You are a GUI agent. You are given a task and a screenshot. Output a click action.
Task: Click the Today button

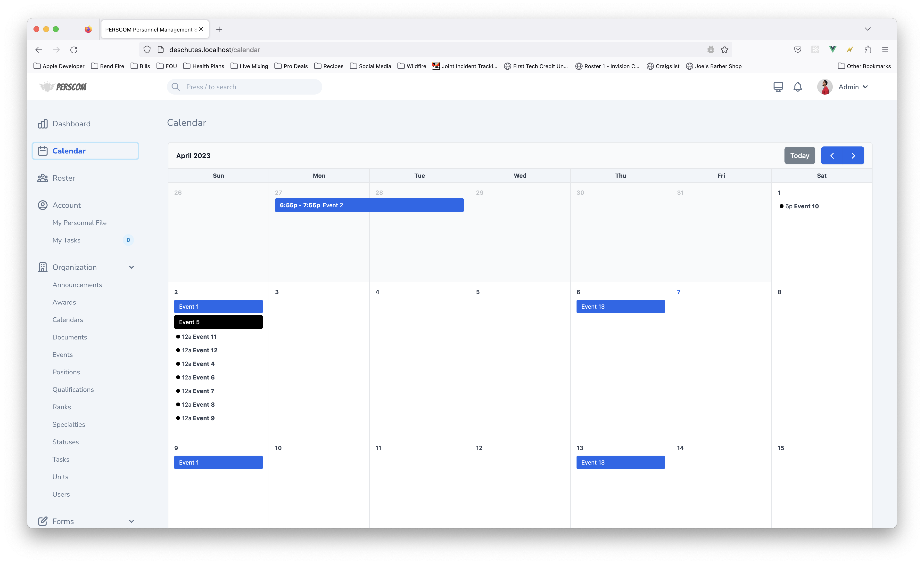tap(800, 155)
